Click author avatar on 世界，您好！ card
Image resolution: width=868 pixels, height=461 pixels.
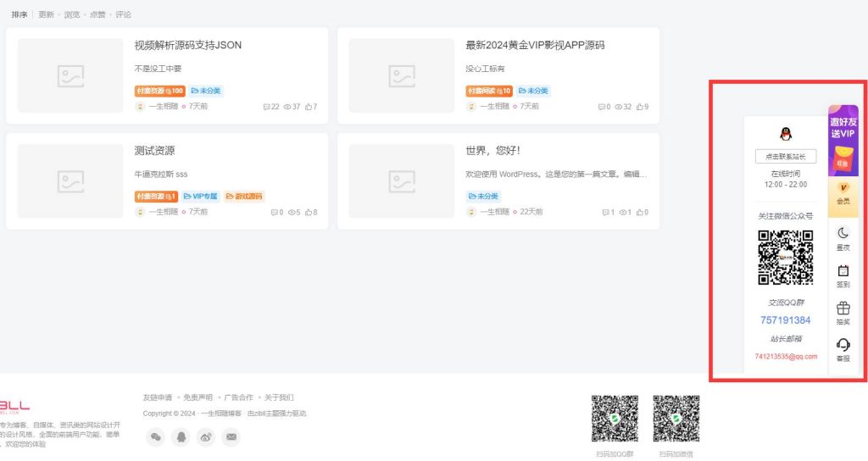pyautogui.click(x=471, y=212)
